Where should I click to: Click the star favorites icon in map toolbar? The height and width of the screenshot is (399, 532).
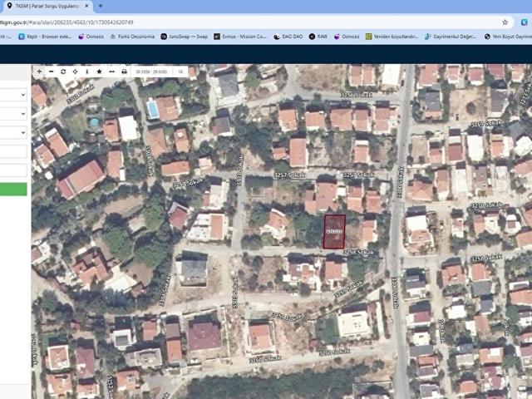click(99, 72)
